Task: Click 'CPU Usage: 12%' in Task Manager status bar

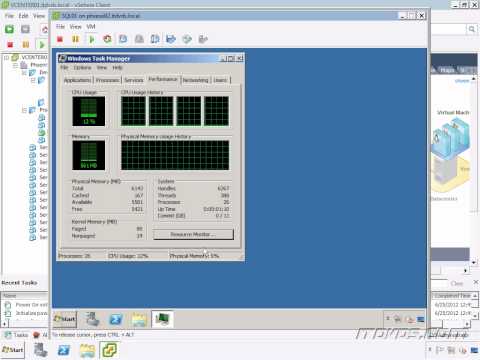Action: pyautogui.click(x=128, y=256)
